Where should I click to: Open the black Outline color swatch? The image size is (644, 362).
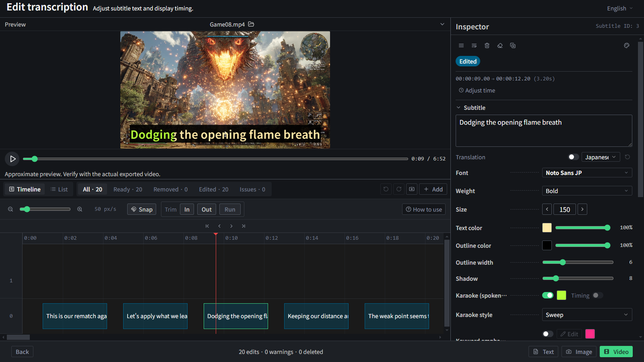pyautogui.click(x=547, y=245)
